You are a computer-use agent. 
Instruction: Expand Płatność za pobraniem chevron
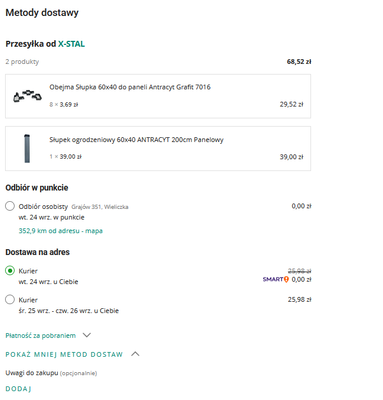click(87, 335)
